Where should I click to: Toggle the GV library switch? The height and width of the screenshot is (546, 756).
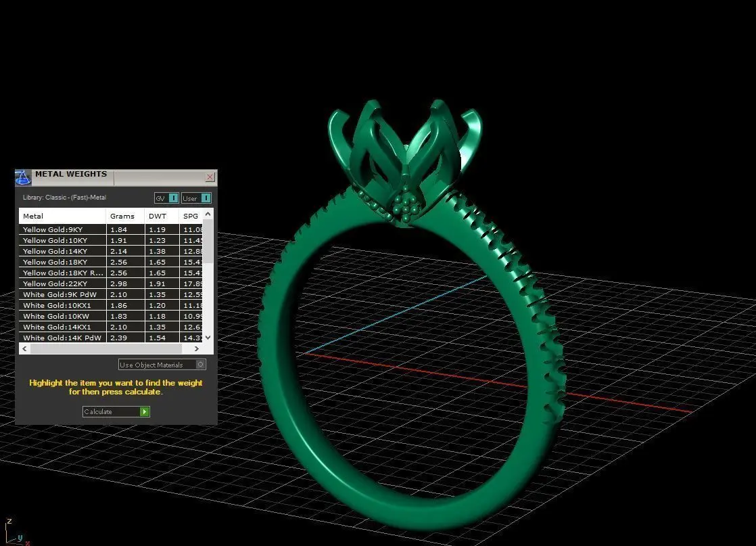(x=166, y=198)
